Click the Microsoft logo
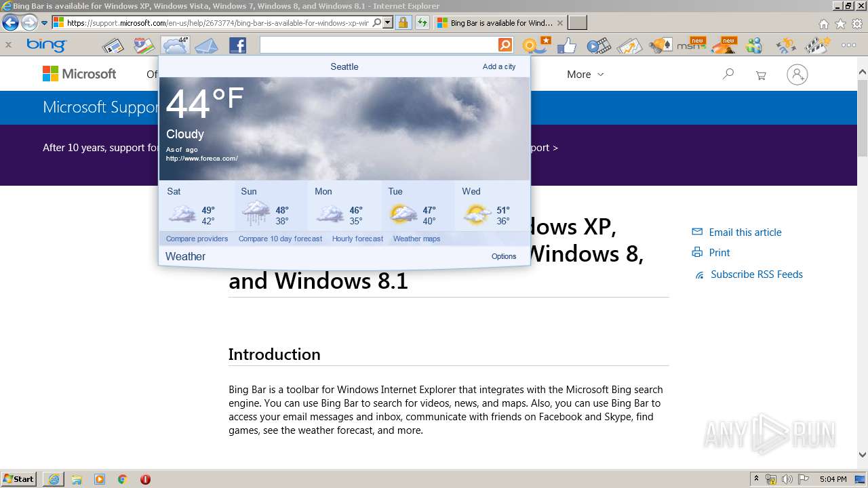This screenshot has width=868, height=488. coord(79,74)
